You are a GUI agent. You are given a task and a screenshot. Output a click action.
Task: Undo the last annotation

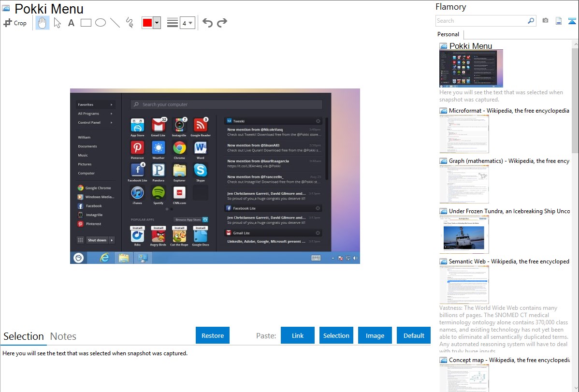click(x=207, y=23)
